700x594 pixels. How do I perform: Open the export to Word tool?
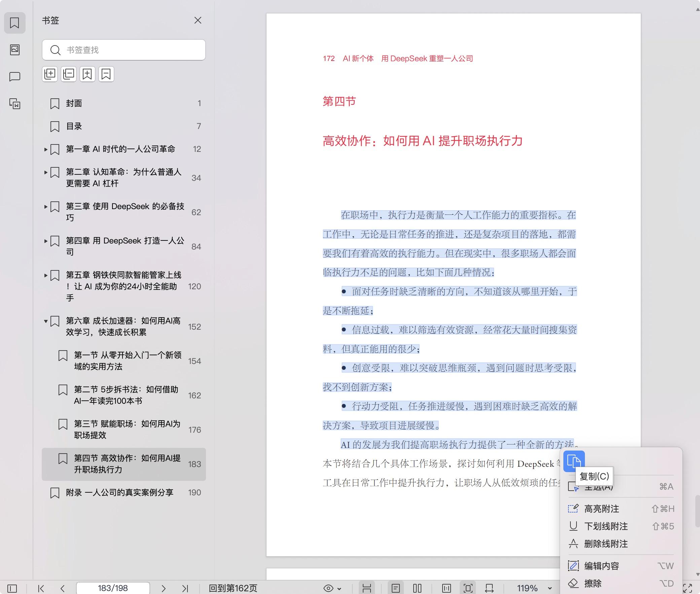pos(15,104)
